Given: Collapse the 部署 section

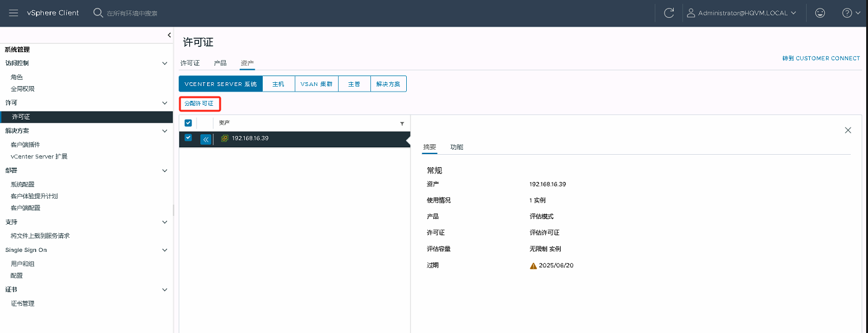Looking at the screenshot, I should (x=164, y=171).
